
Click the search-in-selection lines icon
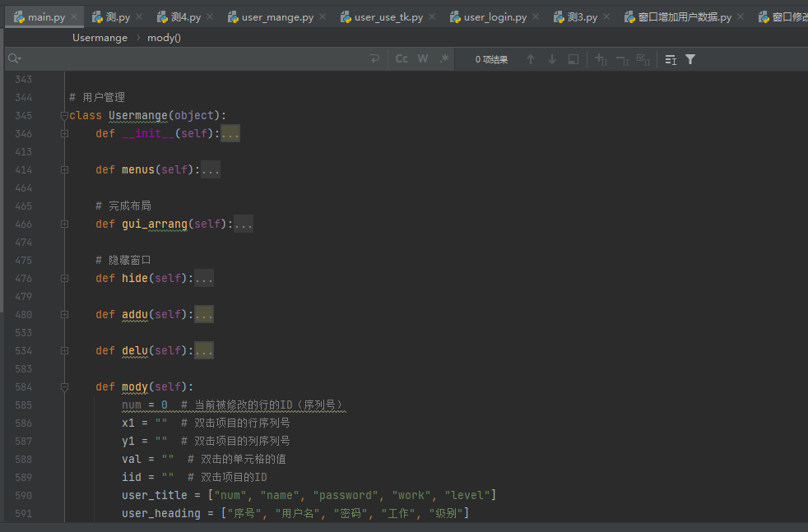click(x=671, y=59)
